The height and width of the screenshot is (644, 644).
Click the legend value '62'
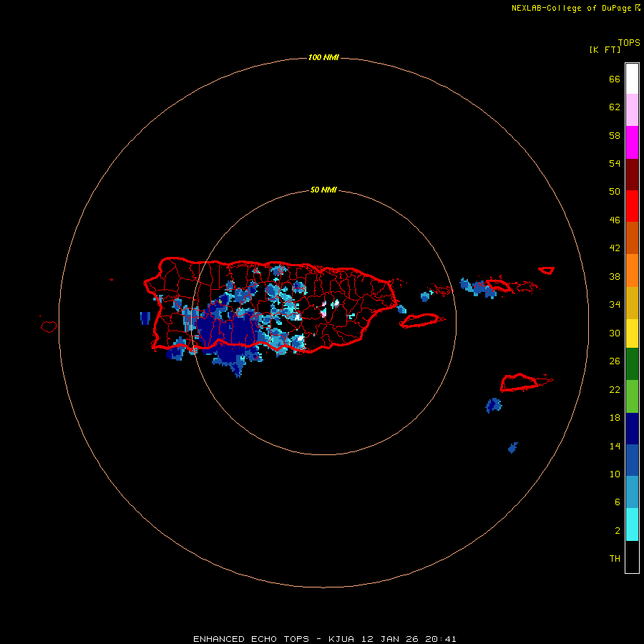click(x=615, y=107)
